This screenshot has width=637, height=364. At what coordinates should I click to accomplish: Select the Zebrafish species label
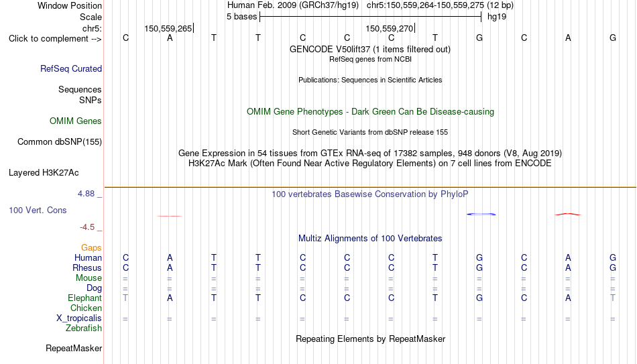pyautogui.click(x=84, y=328)
